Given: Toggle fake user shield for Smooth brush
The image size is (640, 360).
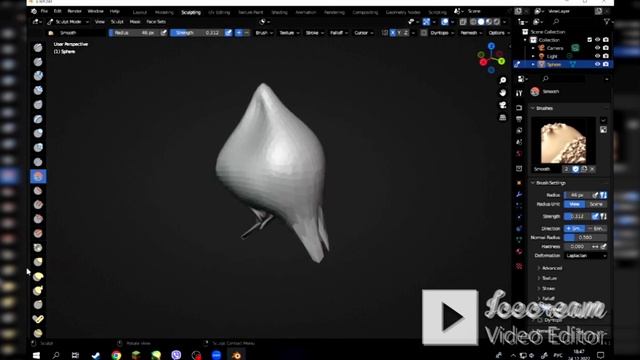Looking at the screenshot, I should (576, 169).
